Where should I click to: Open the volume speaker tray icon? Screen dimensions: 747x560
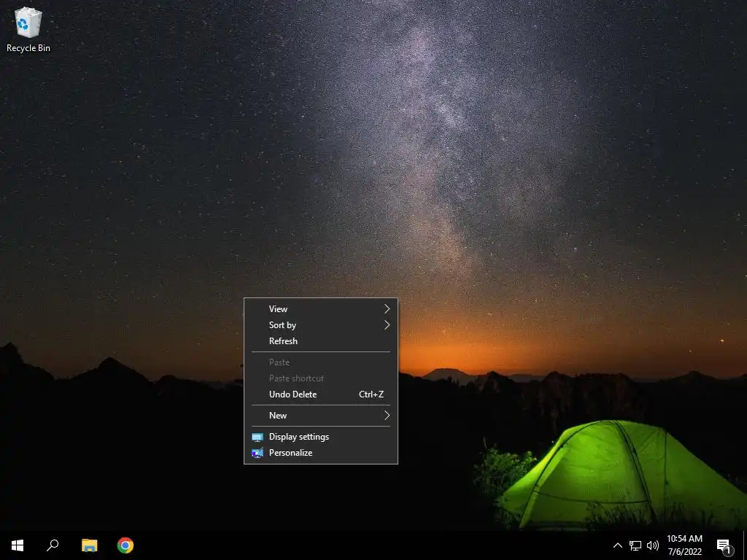pos(653,545)
